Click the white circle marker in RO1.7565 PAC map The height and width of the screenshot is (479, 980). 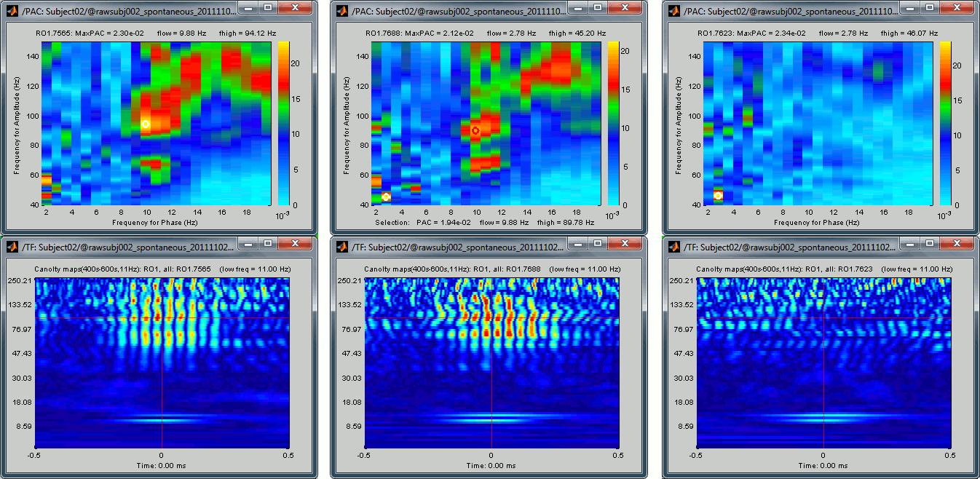pyautogui.click(x=146, y=124)
